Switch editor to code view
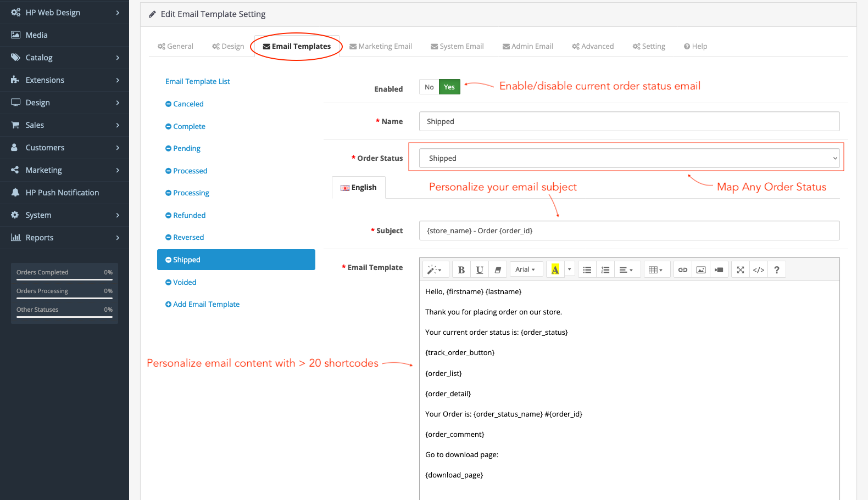The width and height of the screenshot is (868, 500). [x=758, y=269]
